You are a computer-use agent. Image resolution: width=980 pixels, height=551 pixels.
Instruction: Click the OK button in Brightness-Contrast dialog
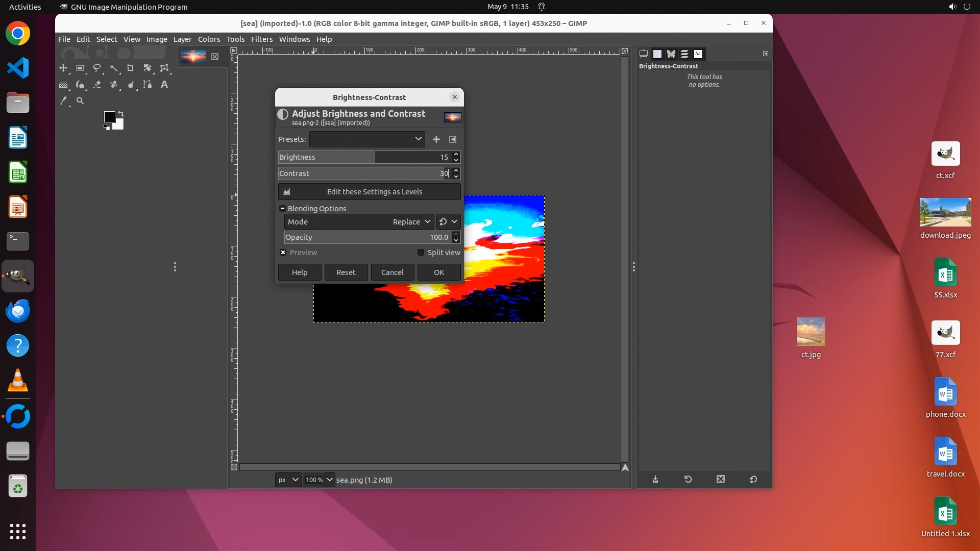pos(438,272)
